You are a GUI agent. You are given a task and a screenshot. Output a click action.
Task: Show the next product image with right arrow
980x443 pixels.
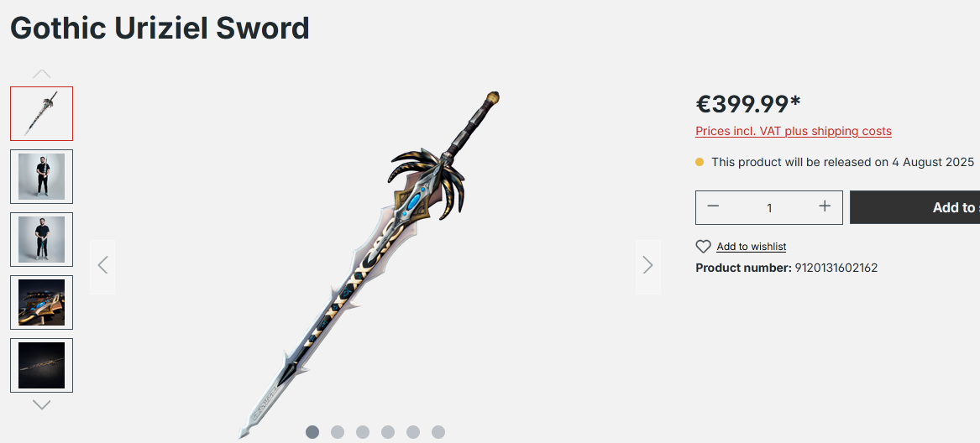tap(648, 266)
